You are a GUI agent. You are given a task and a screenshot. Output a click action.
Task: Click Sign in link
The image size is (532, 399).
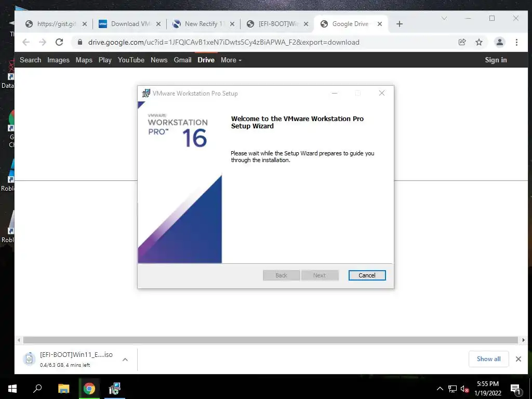pyautogui.click(x=496, y=60)
